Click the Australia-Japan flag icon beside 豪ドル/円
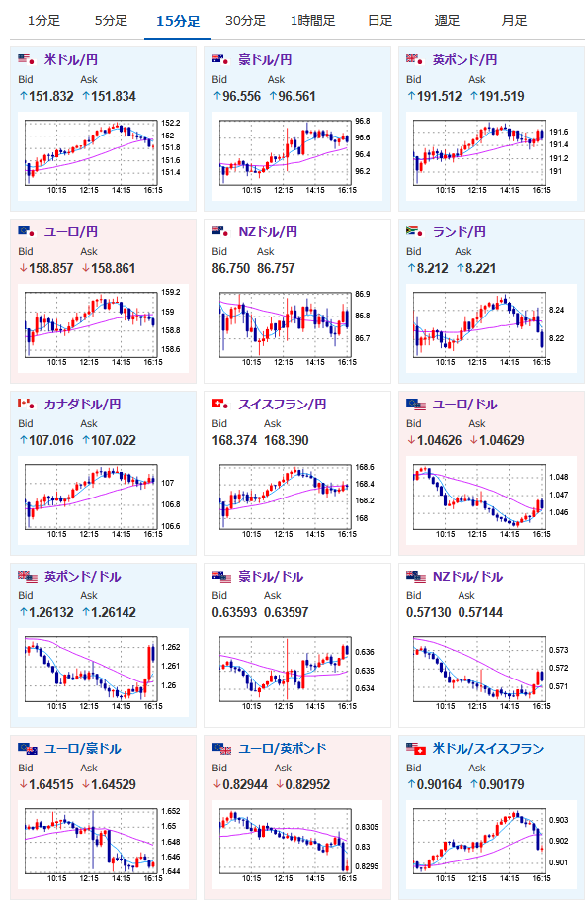This screenshot has width=588, height=905. (220, 59)
